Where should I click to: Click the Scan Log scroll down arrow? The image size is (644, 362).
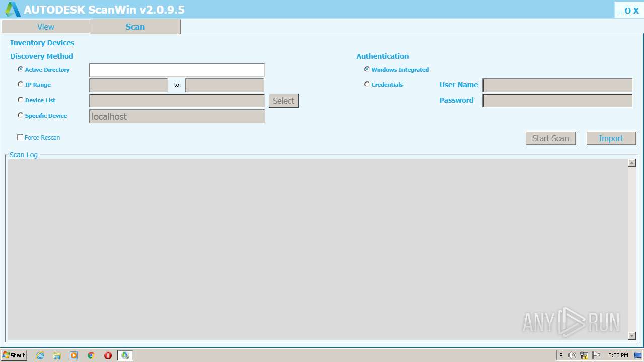(x=632, y=336)
